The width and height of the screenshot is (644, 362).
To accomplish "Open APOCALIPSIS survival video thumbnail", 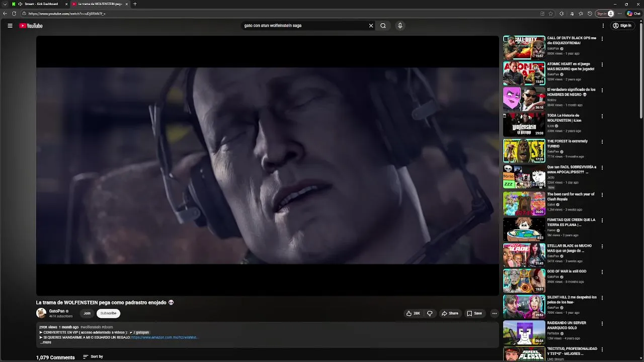I will click(x=524, y=176).
